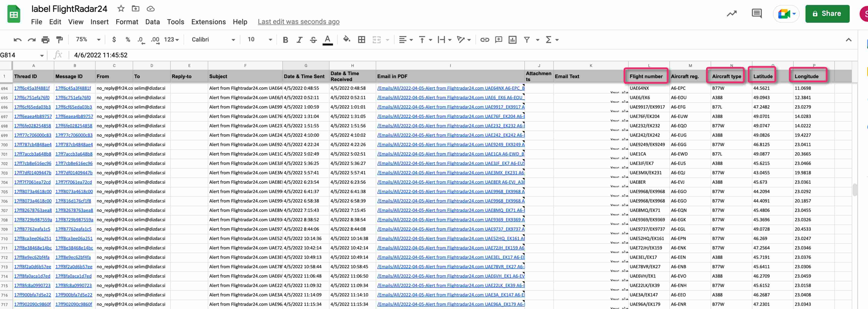This screenshot has width=868, height=309.
Task: Toggle strikethrough formatting
Action: [313, 40]
